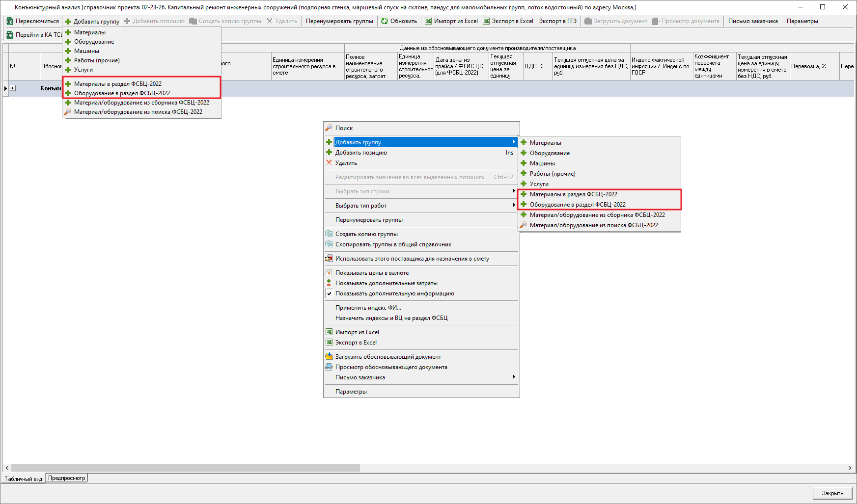The height and width of the screenshot is (504, 857).
Task: Click the Refresh (Обновить) toolbar icon
Action: pos(385,21)
